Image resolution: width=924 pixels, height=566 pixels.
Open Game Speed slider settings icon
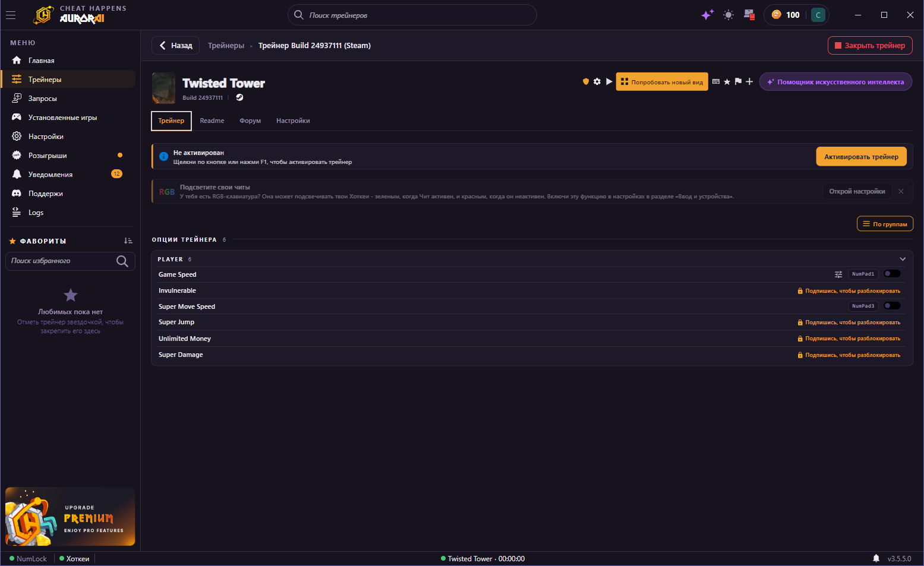pos(838,274)
